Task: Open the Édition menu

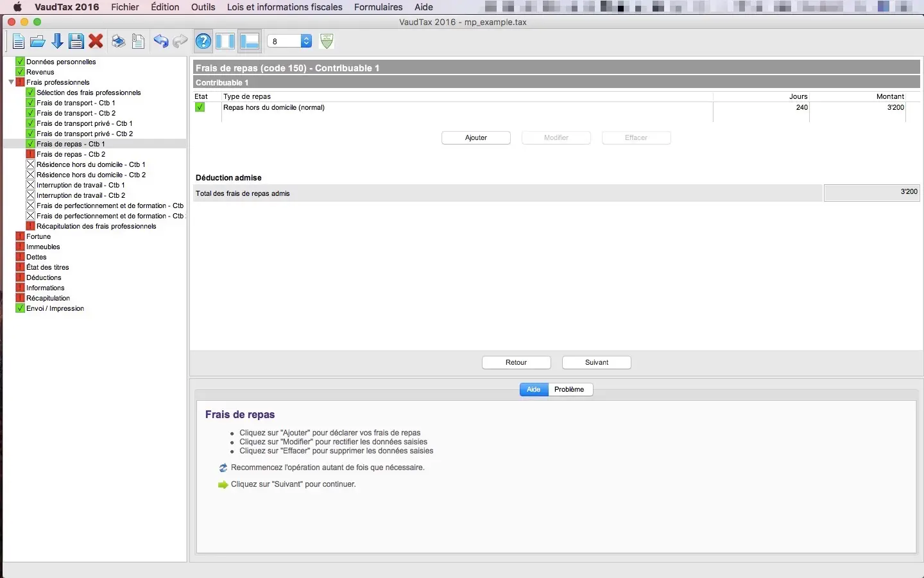Action: pyautogui.click(x=165, y=7)
